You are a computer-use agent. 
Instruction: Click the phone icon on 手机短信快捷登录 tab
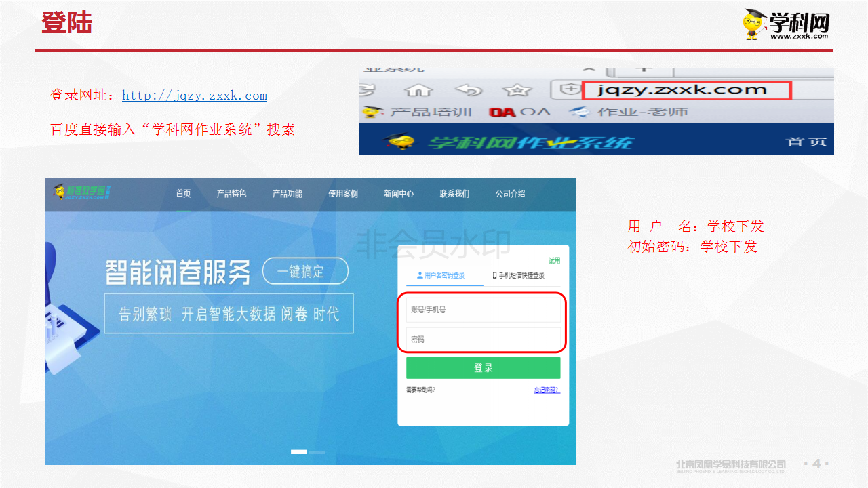[494, 275]
